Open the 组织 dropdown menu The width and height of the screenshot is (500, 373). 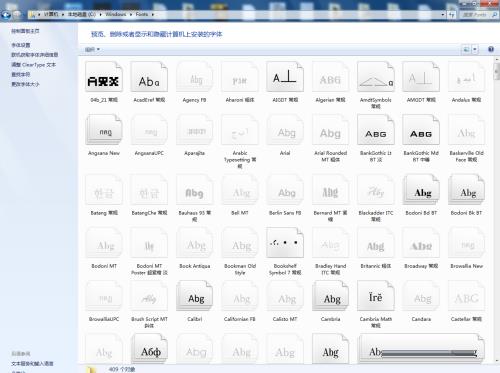(92, 50)
